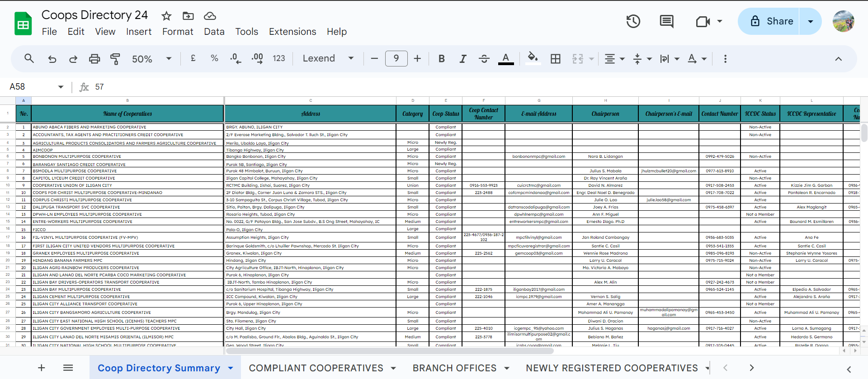Decrease decimal places
The image size is (868, 379).
236,58
